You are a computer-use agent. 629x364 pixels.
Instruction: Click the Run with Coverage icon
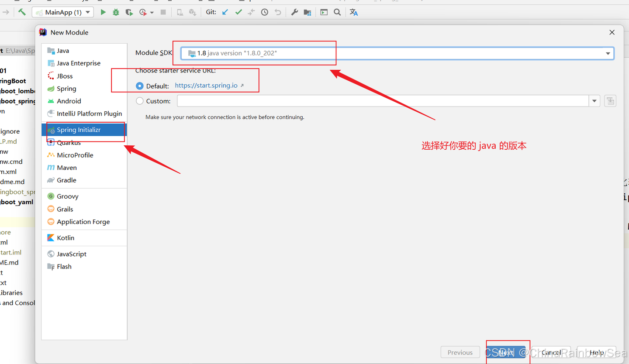pos(129,12)
